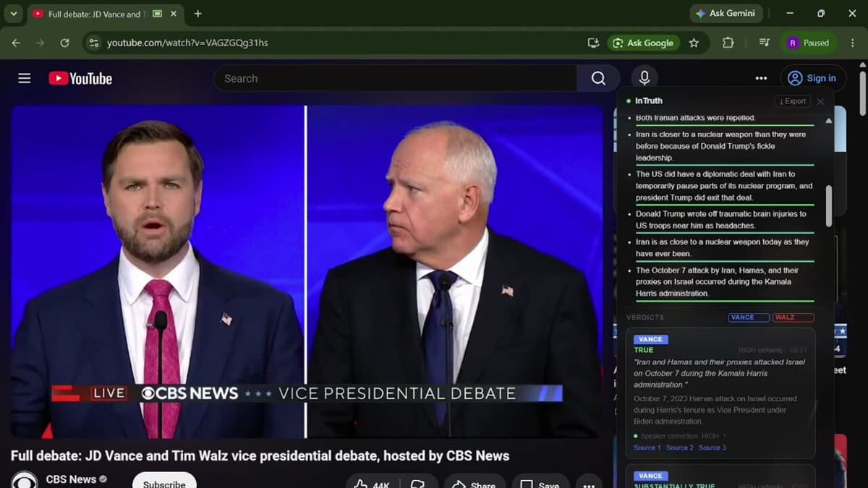The width and height of the screenshot is (868, 488).
Task: View site information icon in address bar
Action: pyautogui.click(x=93, y=43)
